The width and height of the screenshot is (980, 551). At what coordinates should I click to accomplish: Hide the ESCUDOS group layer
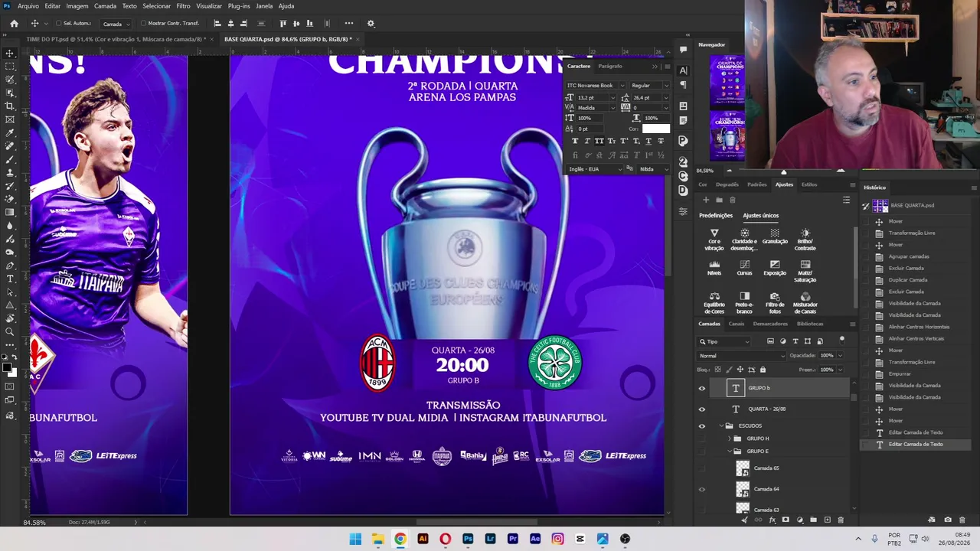tap(702, 426)
